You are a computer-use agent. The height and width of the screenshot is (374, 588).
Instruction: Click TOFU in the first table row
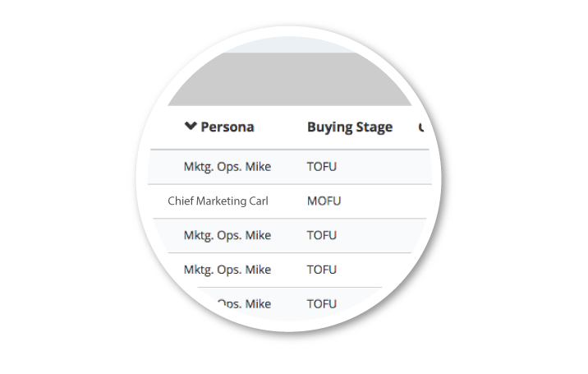[322, 167]
